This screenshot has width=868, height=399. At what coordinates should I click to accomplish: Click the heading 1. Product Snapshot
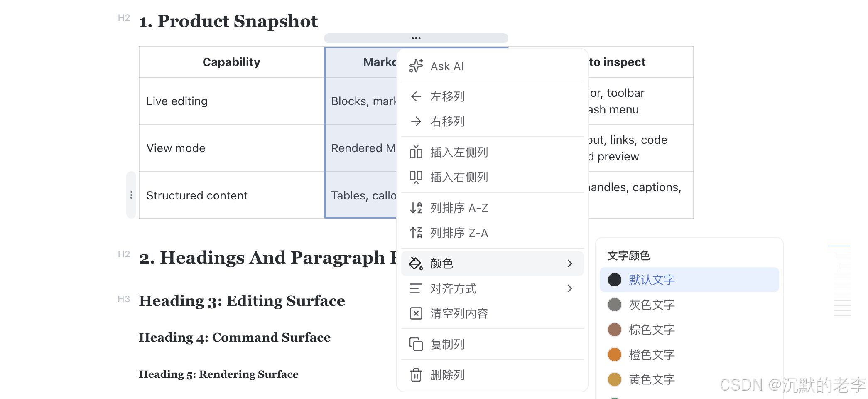click(x=228, y=21)
